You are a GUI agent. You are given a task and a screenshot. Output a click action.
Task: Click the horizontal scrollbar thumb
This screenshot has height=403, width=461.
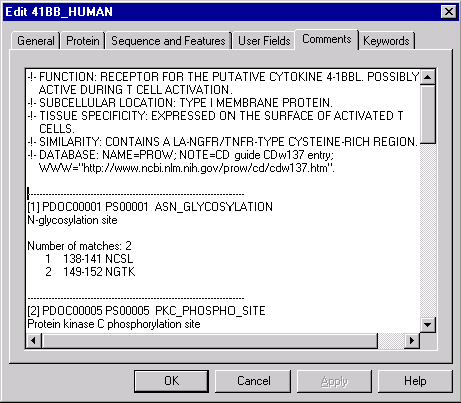coord(210,341)
